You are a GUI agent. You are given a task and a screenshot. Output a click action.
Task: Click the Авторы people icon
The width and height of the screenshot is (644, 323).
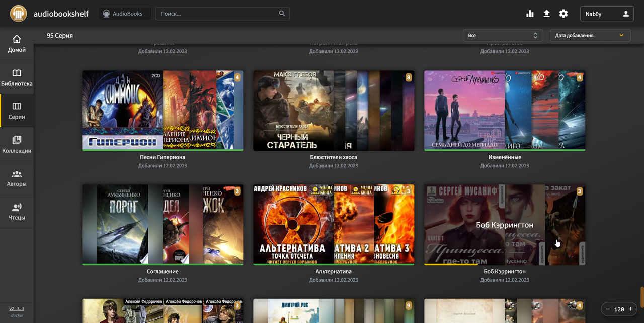coord(17,174)
